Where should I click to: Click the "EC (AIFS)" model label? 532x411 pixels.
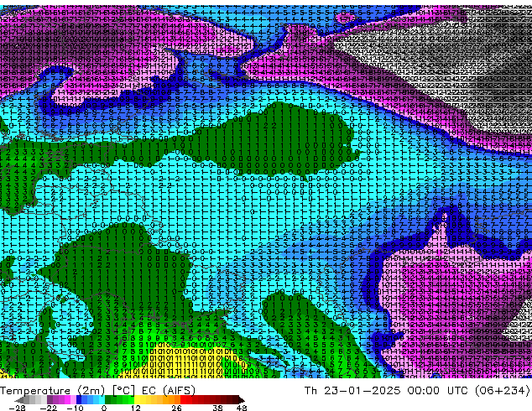[169, 391]
